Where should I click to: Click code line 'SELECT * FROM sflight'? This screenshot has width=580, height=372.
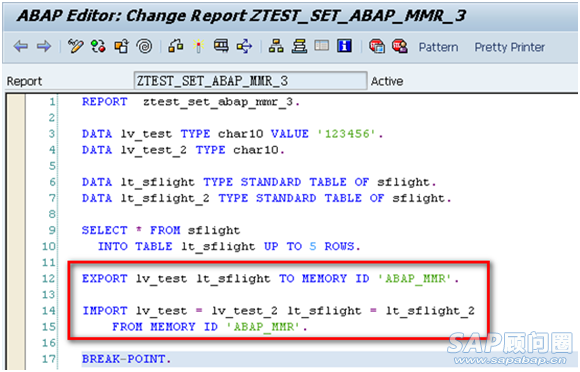[x=161, y=230]
